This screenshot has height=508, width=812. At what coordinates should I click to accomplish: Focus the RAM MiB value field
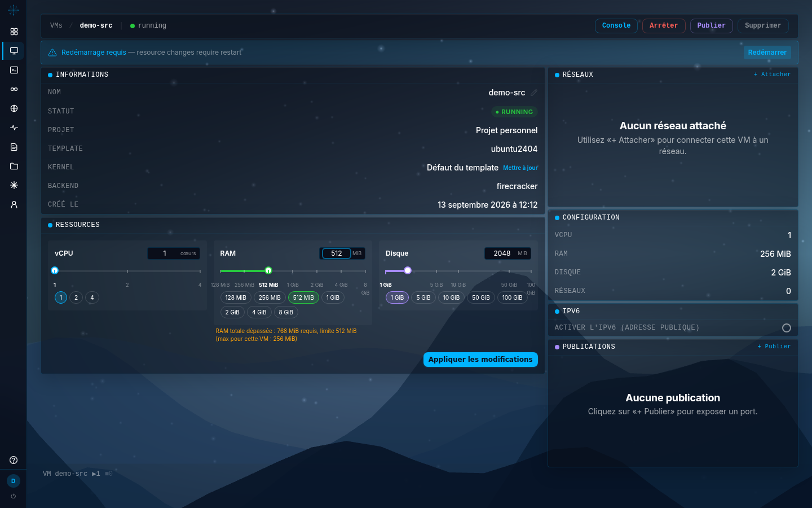point(337,253)
